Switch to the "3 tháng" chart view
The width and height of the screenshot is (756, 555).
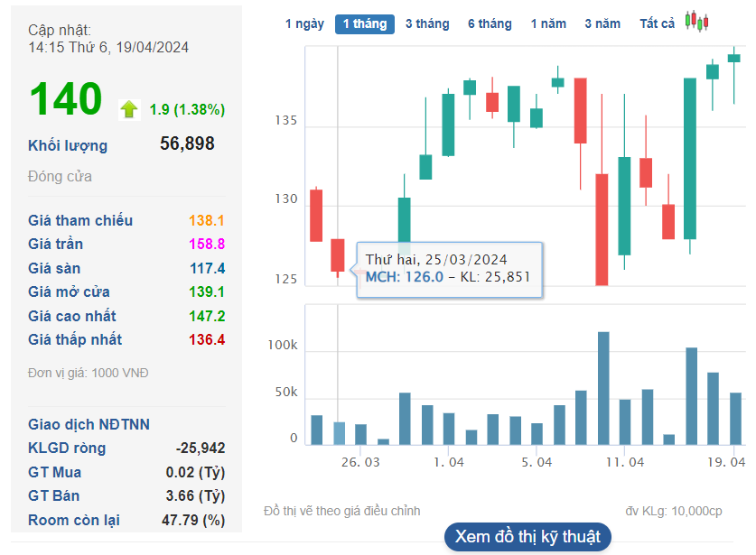pos(427,23)
